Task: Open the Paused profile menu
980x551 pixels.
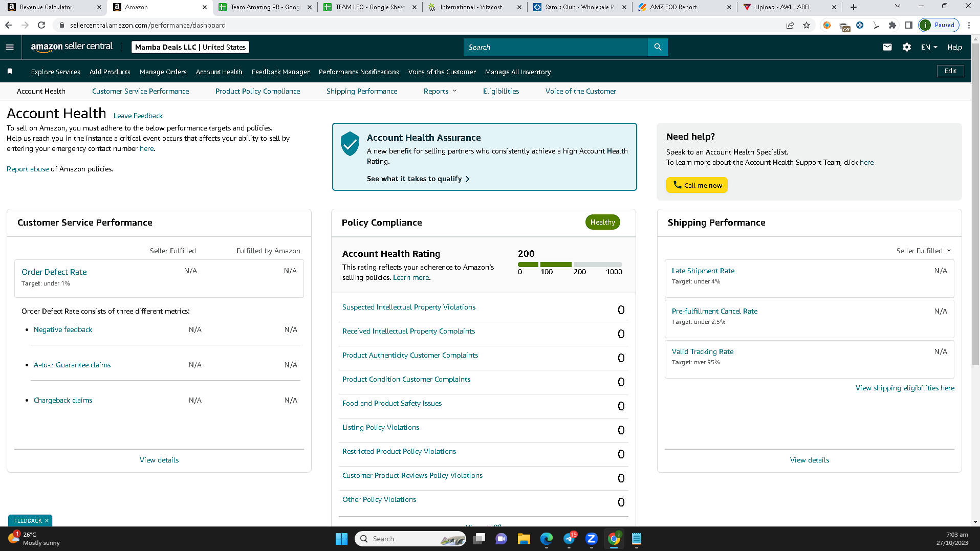Action: tap(939, 25)
